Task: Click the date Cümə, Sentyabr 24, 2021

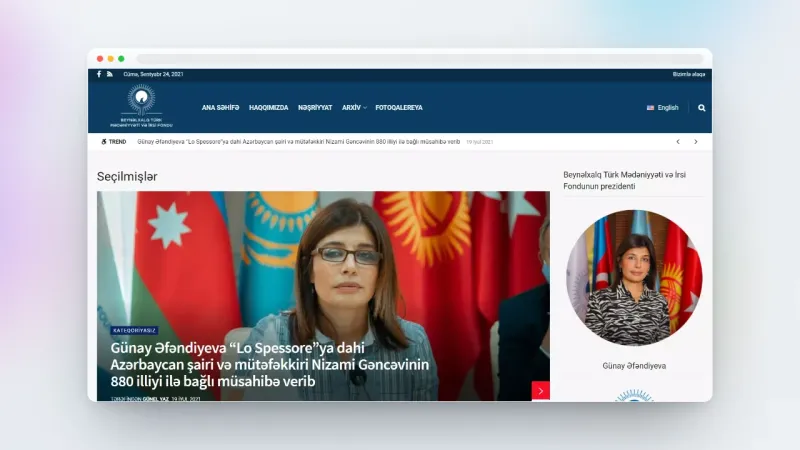Action: coord(153,74)
